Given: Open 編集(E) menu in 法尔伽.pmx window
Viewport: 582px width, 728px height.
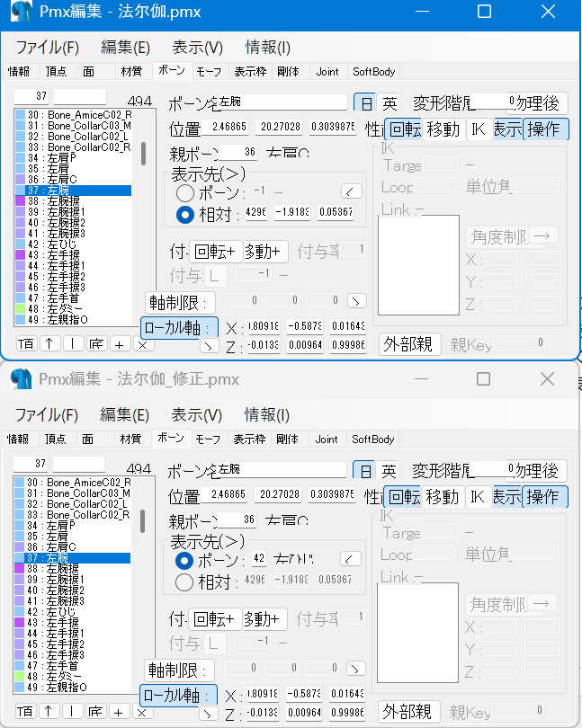Looking at the screenshot, I should point(126,48).
